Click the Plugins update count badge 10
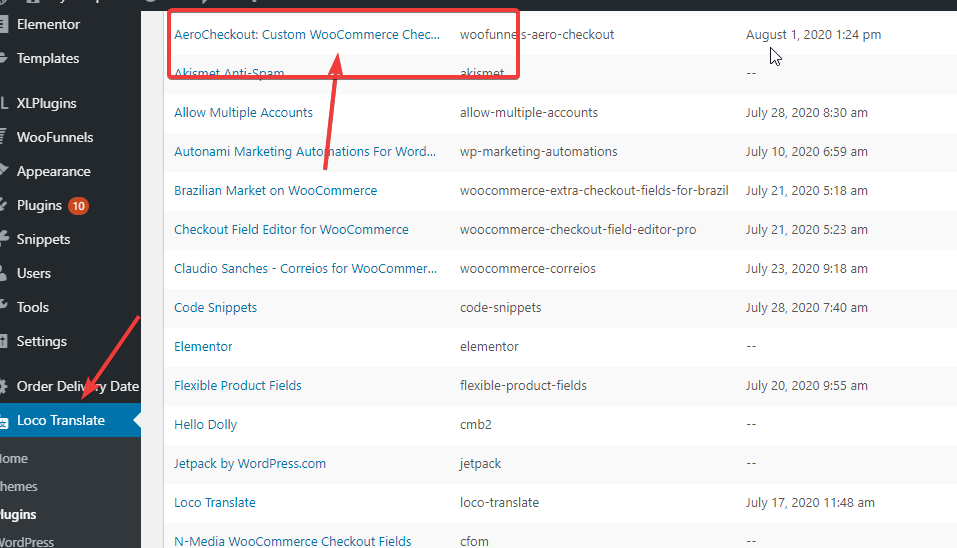Image resolution: width=957 pixels, height=548 pixels. 78,206
